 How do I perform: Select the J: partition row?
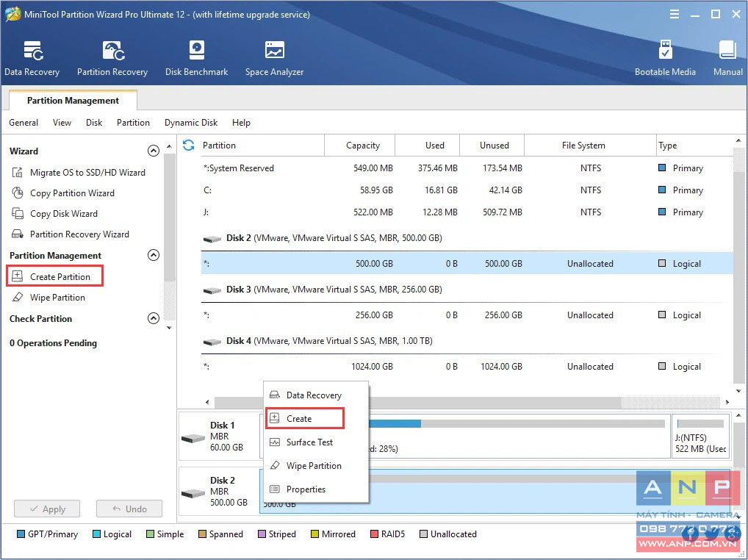coord(467,212)
